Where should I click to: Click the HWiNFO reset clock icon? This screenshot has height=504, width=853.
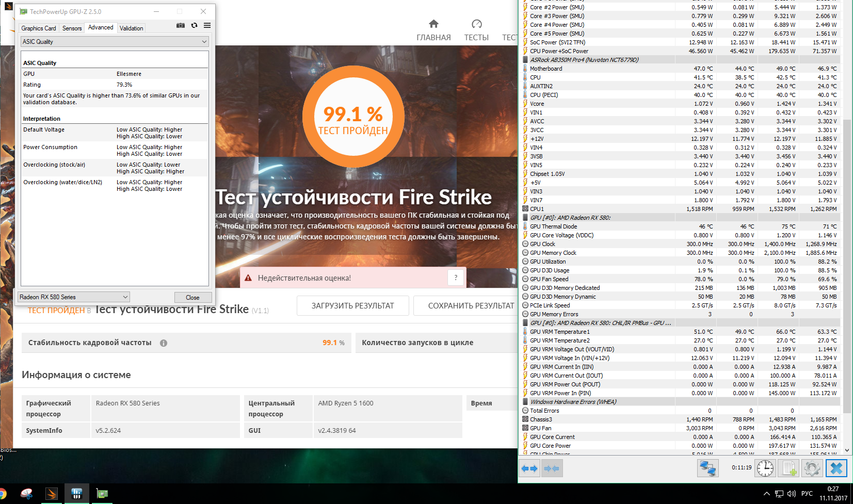[765, 468]
